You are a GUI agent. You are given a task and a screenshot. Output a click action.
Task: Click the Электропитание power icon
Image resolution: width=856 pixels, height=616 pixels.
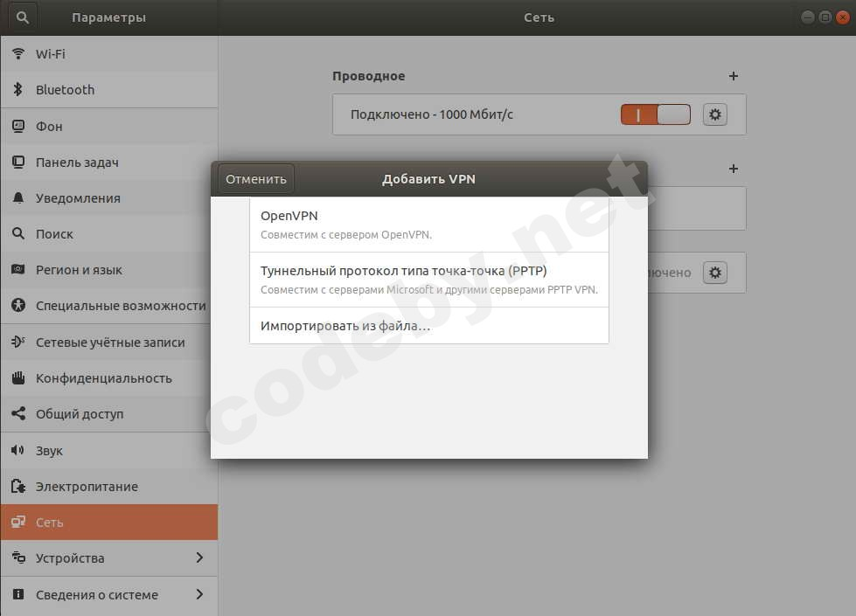pyautogui.click(x=18, y=486)
